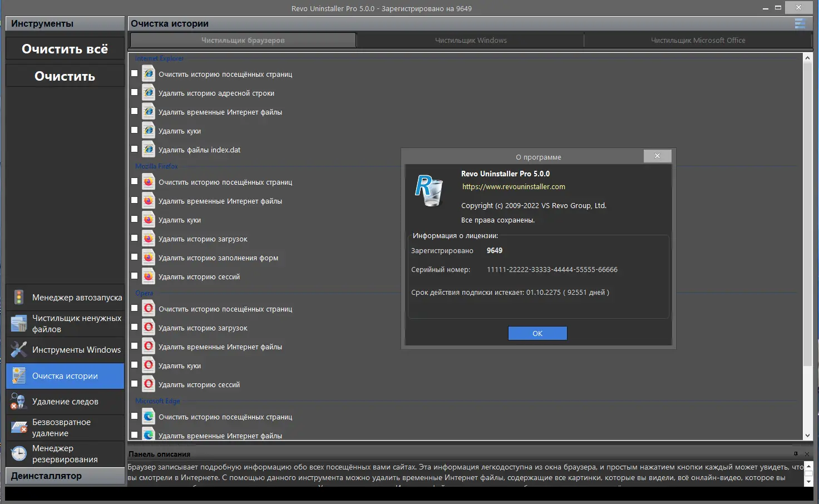Viewport: 819px width, 504px height.
Task: Select the Инструменты Windows wrench icon
Action: pos(18,349)
